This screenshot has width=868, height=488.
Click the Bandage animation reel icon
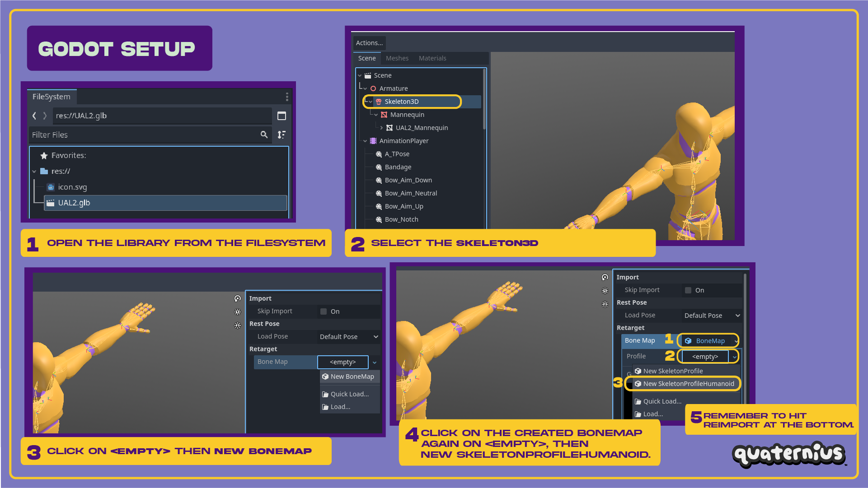coord(379,167)
